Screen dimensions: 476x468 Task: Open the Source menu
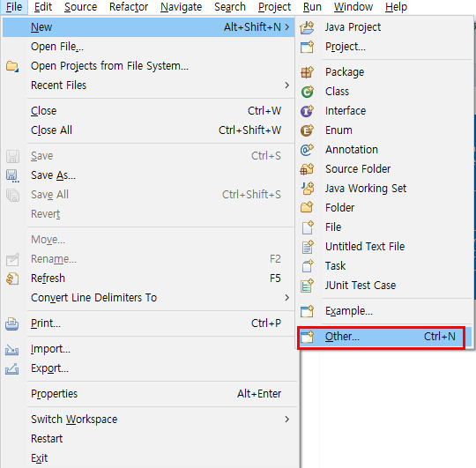click(80, 7)
